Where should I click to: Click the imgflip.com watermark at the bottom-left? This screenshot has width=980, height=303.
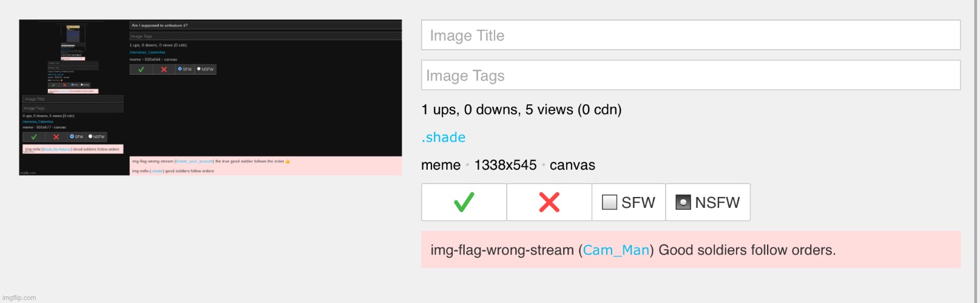click(x=19, y=298)
